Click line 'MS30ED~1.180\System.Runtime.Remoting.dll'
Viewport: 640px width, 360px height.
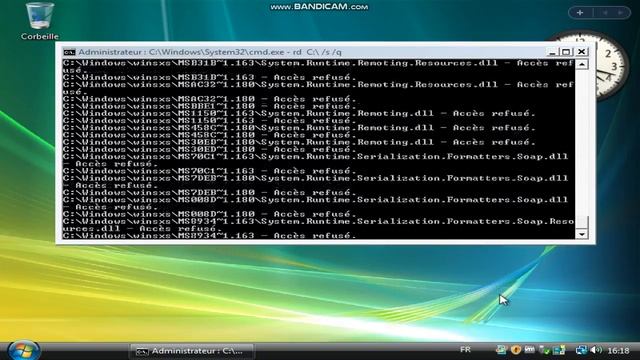[x=299, y=142]
